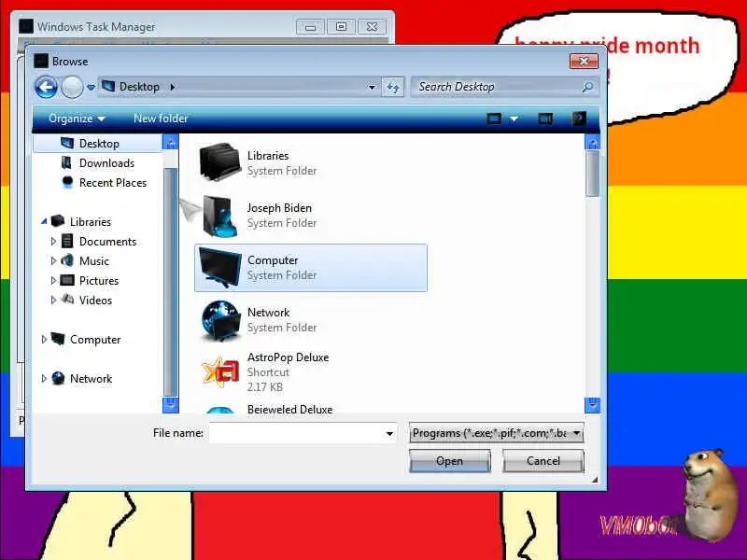Open the Organize menu
Image resolution: width=747 pixels, height=560 pixels.
click(x=77, y=119)
